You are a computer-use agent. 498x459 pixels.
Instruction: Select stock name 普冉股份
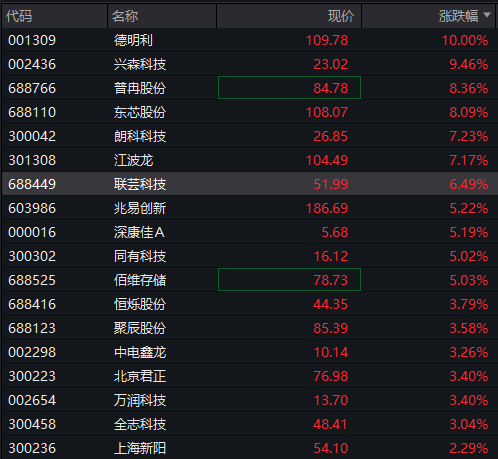140,88
